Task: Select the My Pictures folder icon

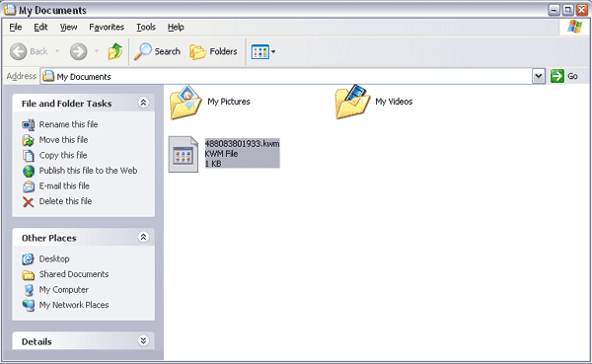Action: tap(185, 102)
